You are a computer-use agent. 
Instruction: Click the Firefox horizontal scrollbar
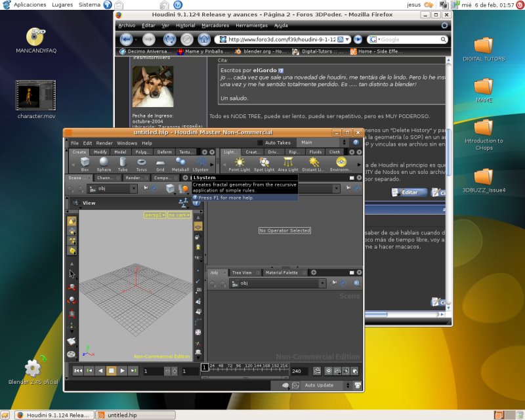(x=405, y=314)
